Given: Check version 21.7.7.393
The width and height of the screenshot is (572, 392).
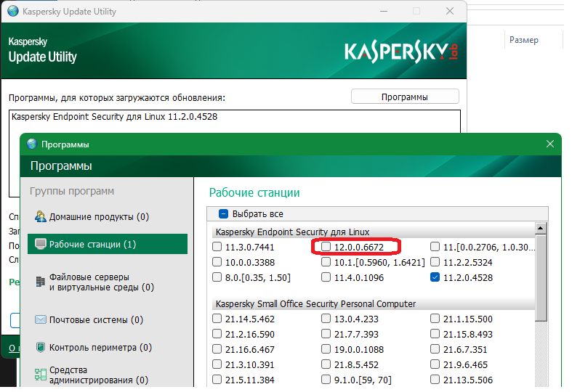Looking at the screenshot, I should point(326,334).
